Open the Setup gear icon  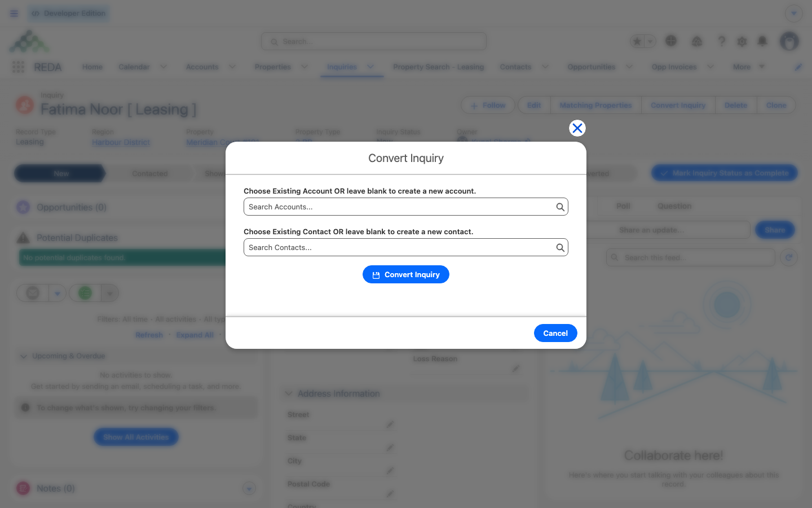[742, 41]
